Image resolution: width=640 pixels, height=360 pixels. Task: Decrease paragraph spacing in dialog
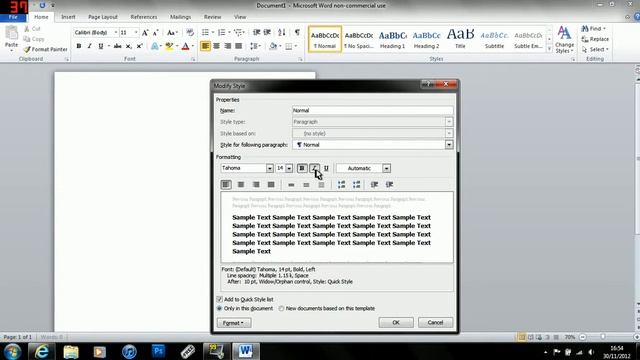[x=356, y=184]
